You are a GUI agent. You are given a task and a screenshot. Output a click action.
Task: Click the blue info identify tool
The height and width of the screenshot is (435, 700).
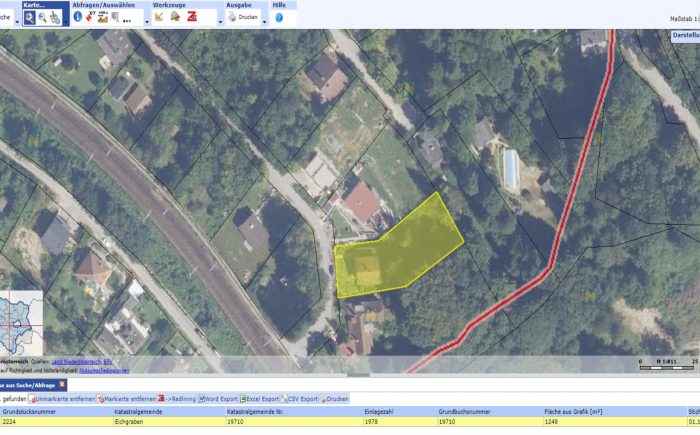pyautogui.click(x=78, y=17)
